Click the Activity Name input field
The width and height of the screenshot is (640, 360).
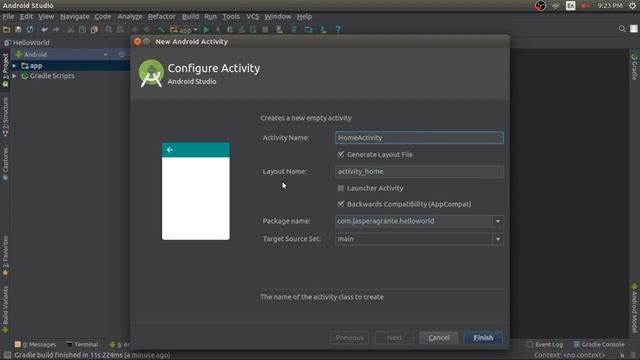pyautogui.click(x=419, y=138)
